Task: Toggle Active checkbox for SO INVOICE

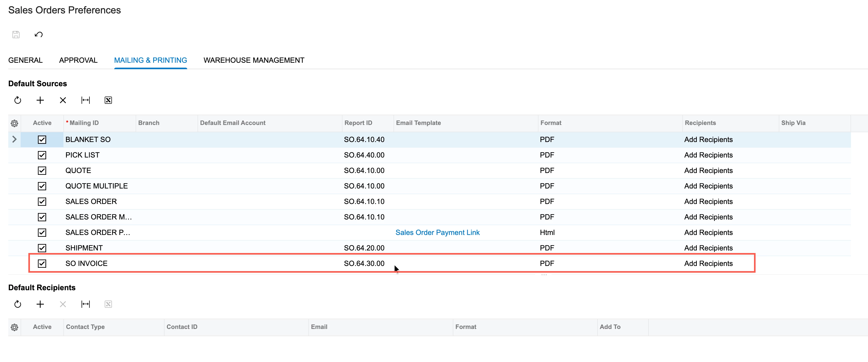Action: pyautogui.click(x=42, y=263)
